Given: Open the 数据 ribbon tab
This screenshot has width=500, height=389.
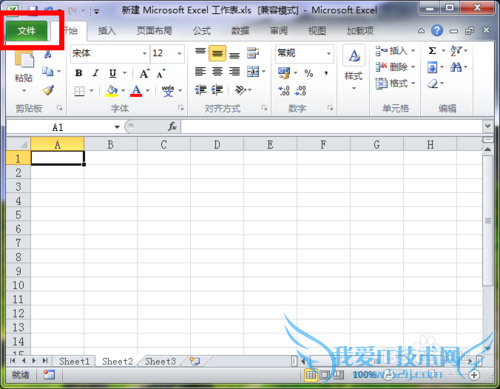Looking at the screenshot, I should coord(240,31).
